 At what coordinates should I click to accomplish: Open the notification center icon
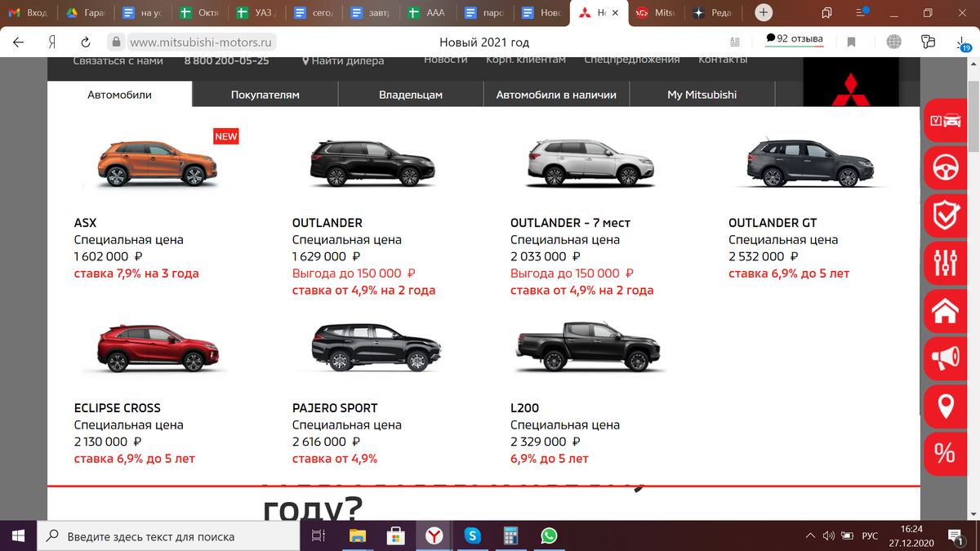click(954, 536)
